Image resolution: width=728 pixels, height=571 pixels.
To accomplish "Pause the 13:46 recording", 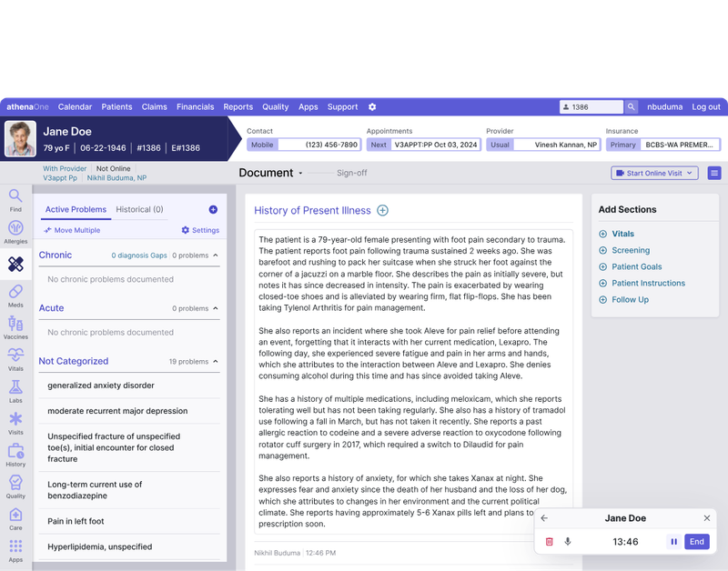I will [x=674, y=541].
